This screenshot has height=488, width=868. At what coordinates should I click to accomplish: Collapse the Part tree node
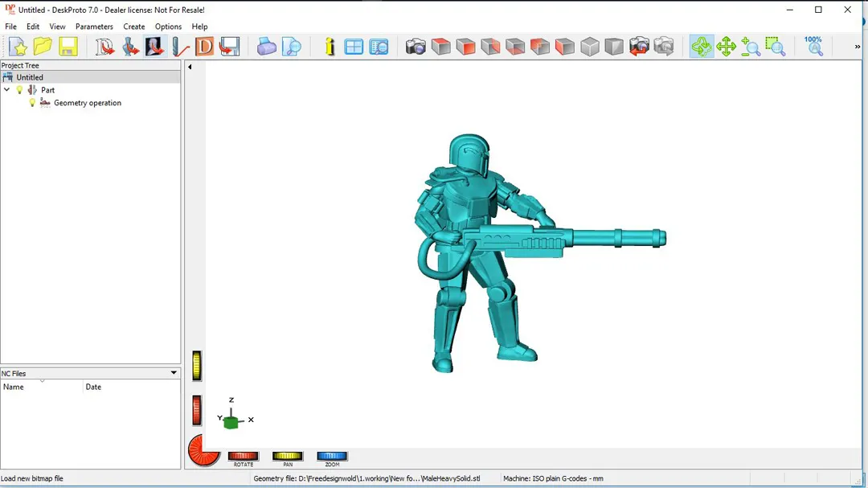(x=7, y=90)
